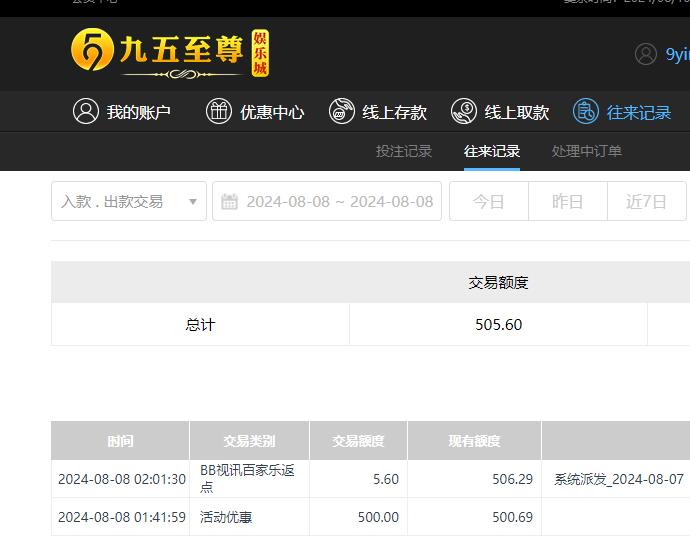Open user profile avatar icon
The width and height of the screenshot is (690, 536).
click(646, 54)
